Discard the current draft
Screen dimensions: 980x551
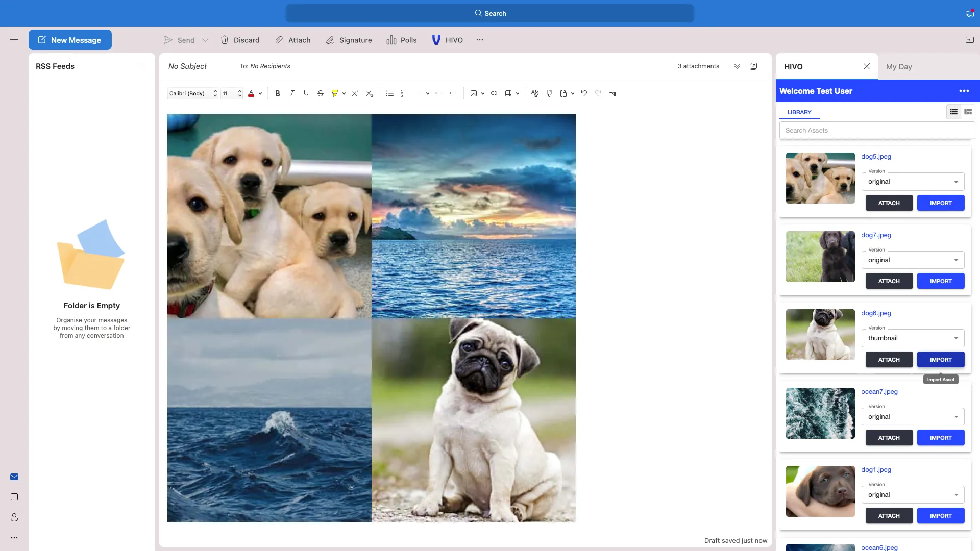pyautogui.click(x=240, y=40)
